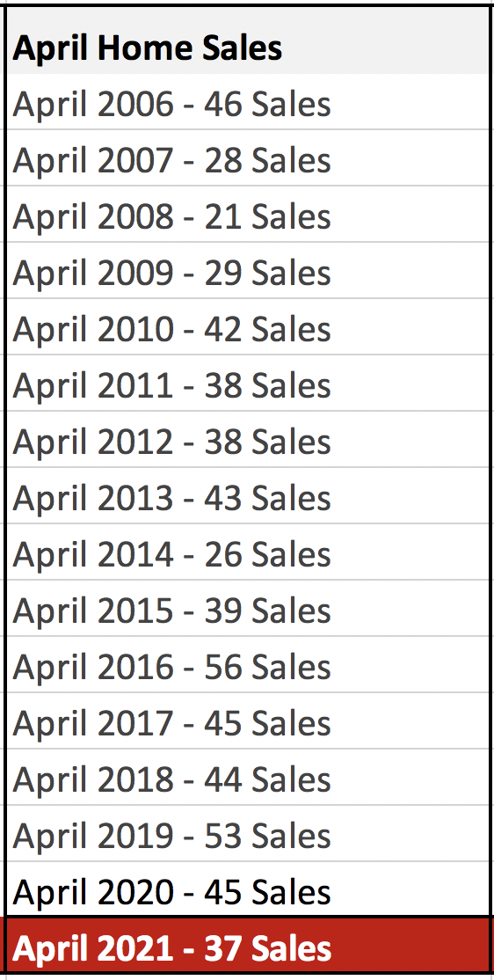The height and width of the screenshot is (980, 494).
Task: Select the April 2015 - 39 Sales cell
Action: (x=247, y=608)
